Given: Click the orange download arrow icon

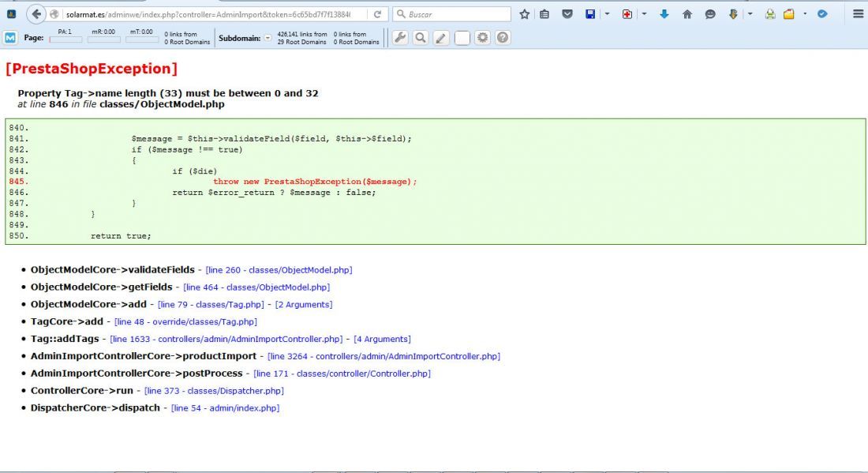Looking at the screenshot, I should point(733,14).
